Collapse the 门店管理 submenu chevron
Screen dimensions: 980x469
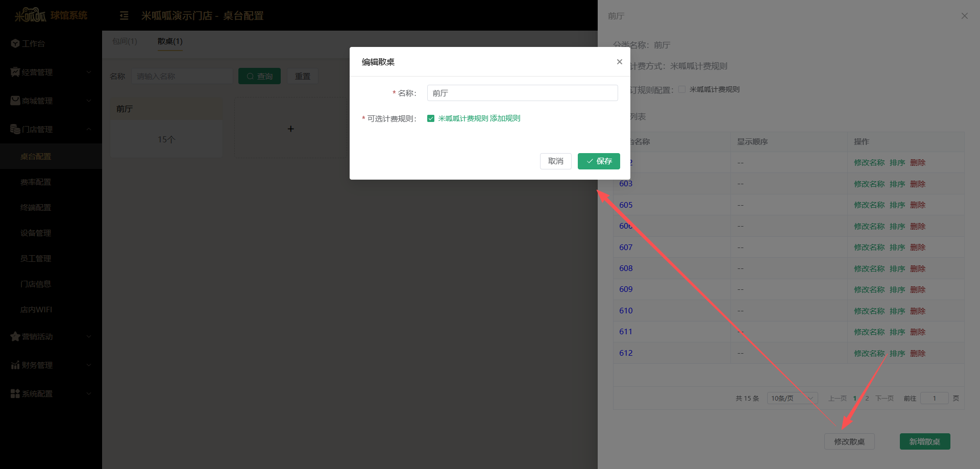coord(88,129)
